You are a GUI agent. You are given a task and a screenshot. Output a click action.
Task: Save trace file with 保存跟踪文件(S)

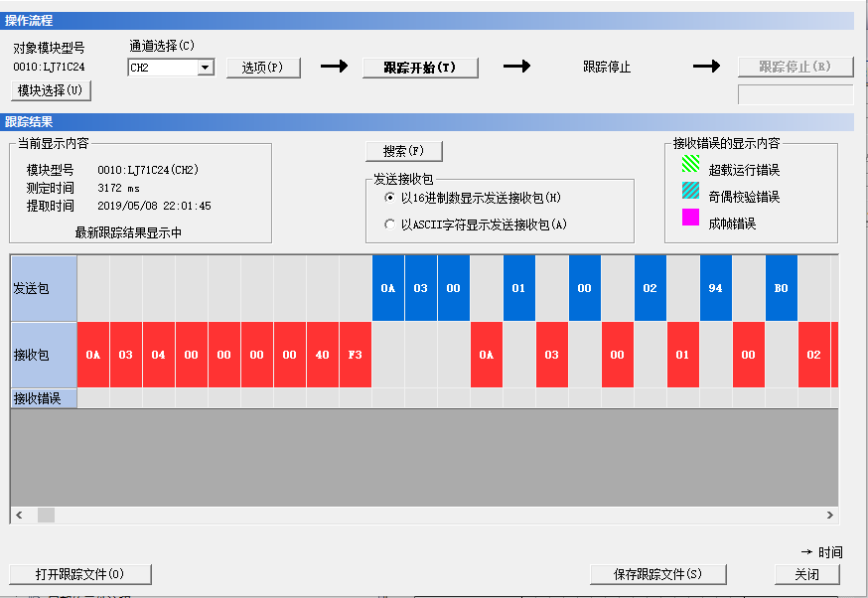click(657, 574)
